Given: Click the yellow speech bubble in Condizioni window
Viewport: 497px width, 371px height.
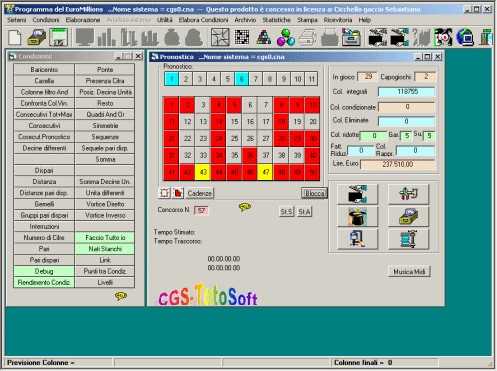Looking at the screenshot, I should click(x=121, y=296).
